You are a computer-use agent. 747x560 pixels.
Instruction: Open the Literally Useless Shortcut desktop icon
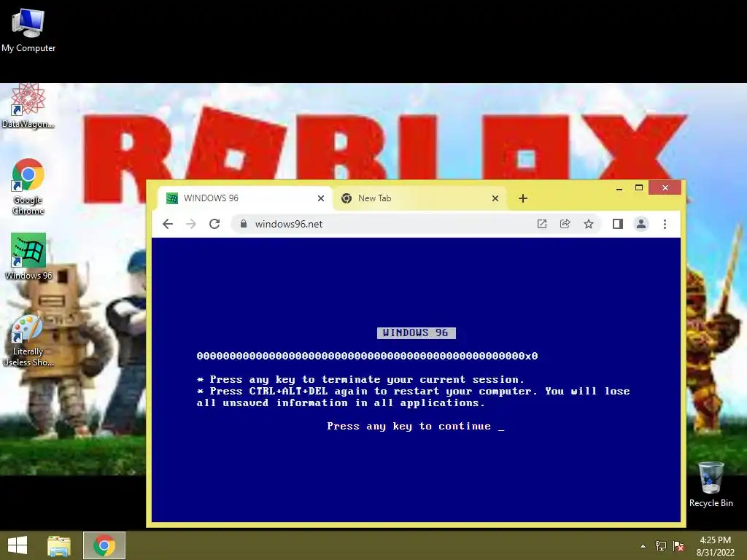[x=28, y=341]
